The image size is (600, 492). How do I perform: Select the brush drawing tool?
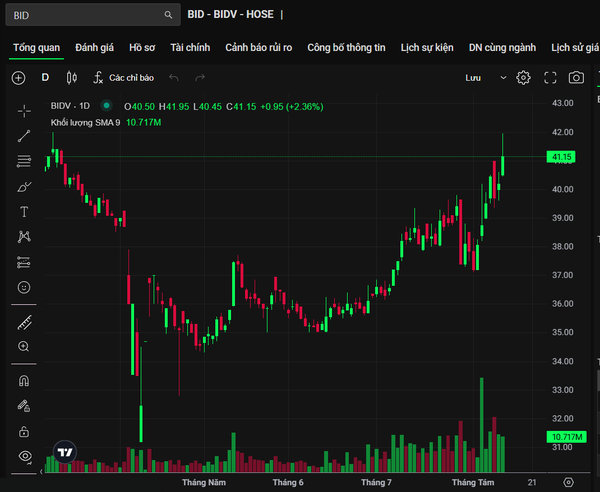tap(24, 187)
